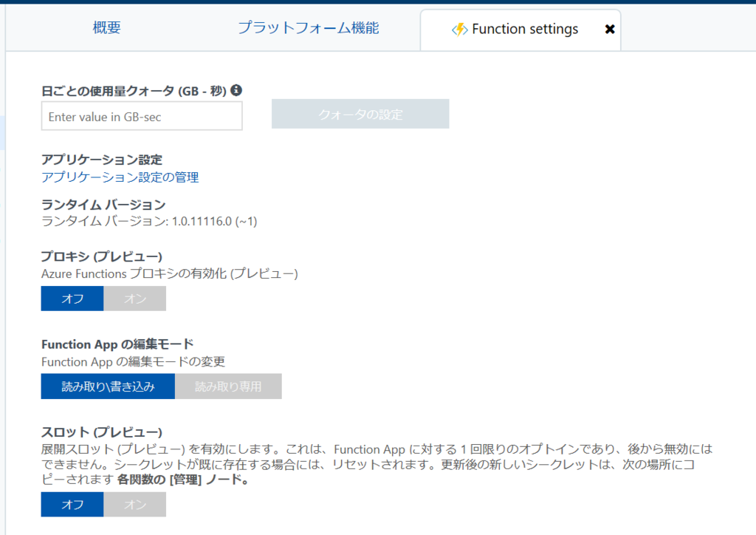Keep proxies disabled by clicking オフ
Screen dimensions: 756x535
coord(72,299)
